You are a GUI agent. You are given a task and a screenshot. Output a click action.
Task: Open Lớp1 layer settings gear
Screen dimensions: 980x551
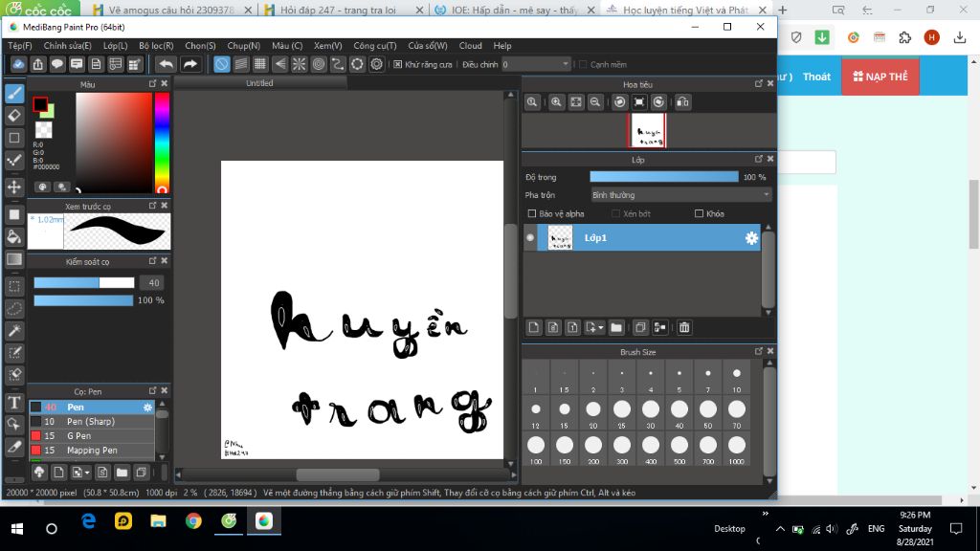(x=751, y=237)
